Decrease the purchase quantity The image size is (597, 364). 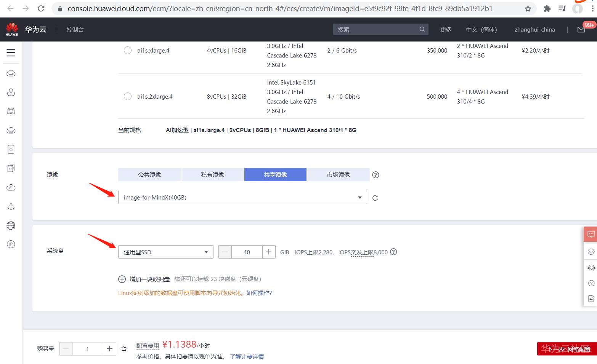coord(66,349)
